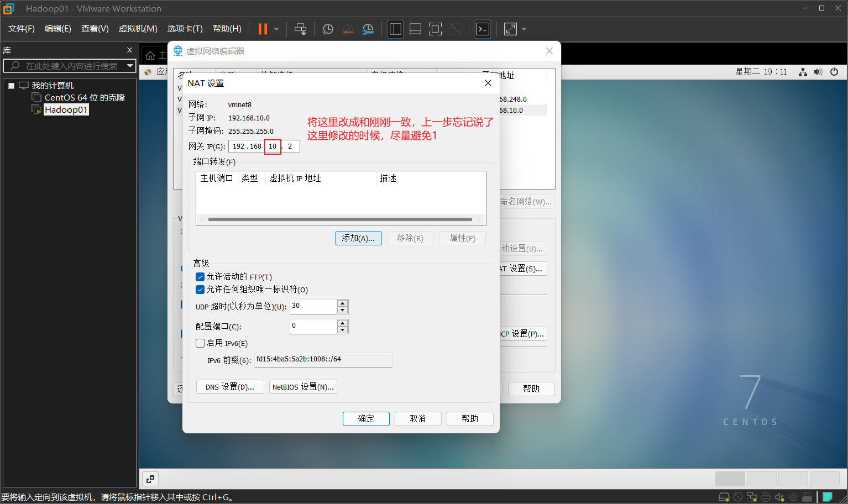
Task: Go to the home tab house icon
Action: (x=150, y=55)
